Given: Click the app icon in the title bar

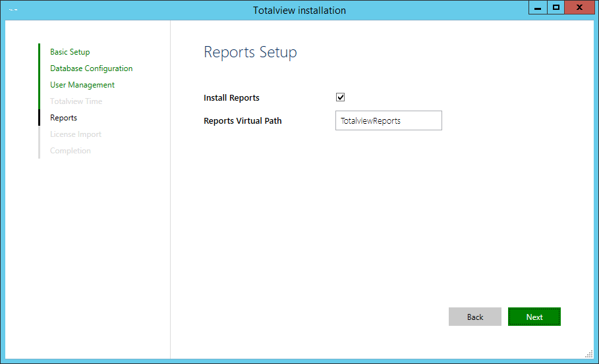Looking at the screenshot, I should coord(13,9).
